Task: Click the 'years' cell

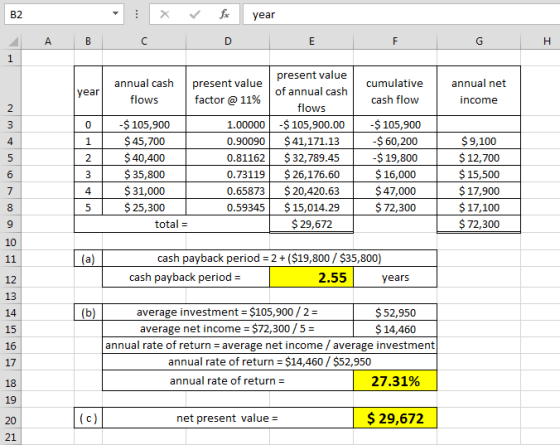Action: pyautogui.click(x=395, y=277)
